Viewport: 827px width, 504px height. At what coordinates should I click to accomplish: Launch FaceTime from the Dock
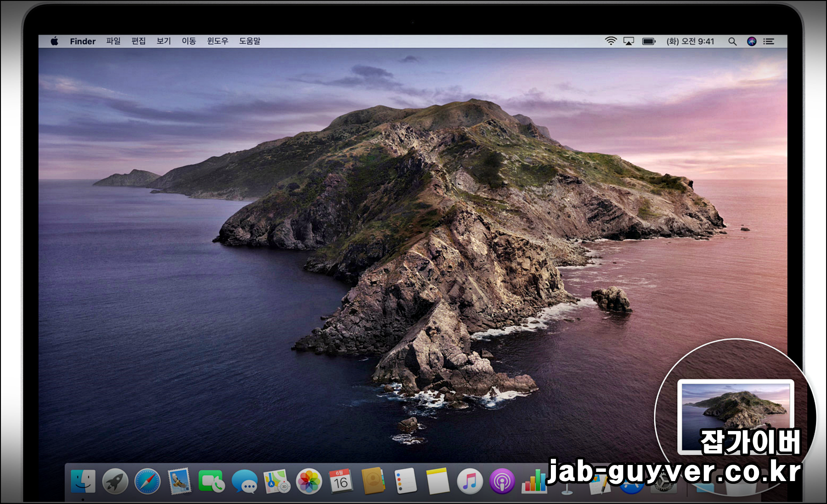pos(211,482)
